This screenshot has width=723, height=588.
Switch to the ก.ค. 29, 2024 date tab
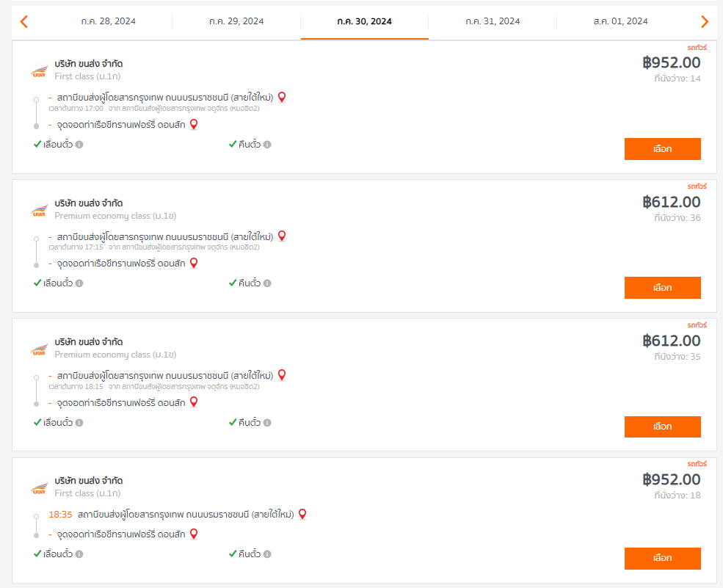pos(236,21)
